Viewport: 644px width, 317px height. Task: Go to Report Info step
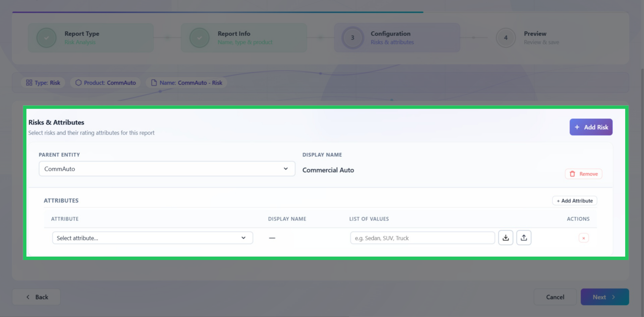(244, 38)
